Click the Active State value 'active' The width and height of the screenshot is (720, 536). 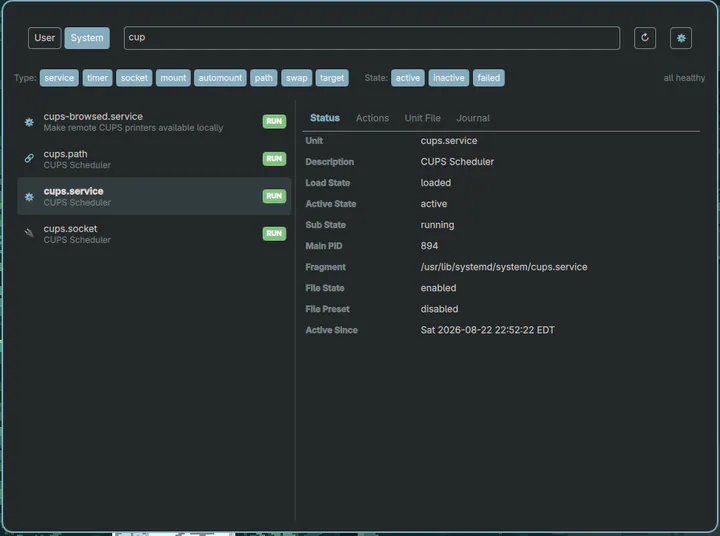point(434,204)
